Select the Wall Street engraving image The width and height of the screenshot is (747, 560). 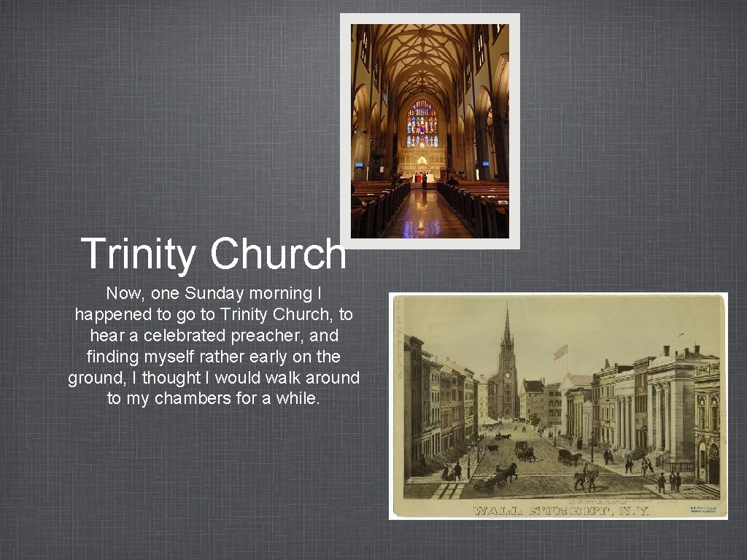point(558,406)
